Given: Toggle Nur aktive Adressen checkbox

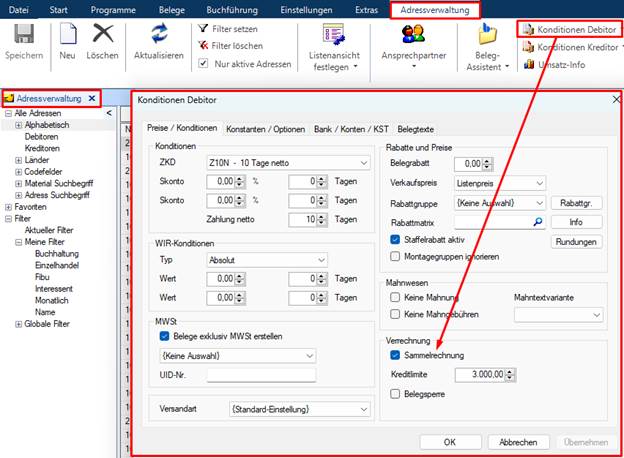Looking at the screenshot, I should [x=203, y=63].
